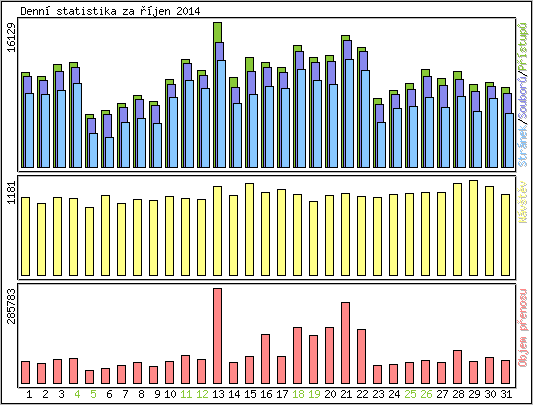
Task: Click day label 14 on the x-axis
Action: pos(234,394)
